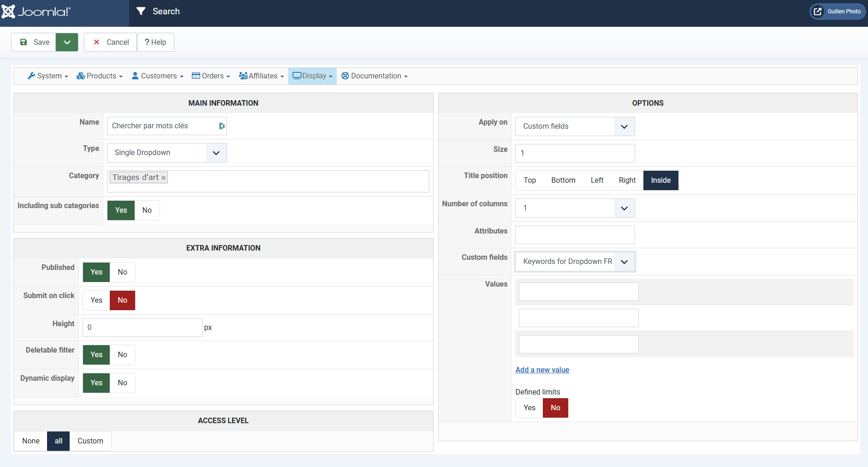Select Top title position
Screen dimensions: 868x467
tap(529, 180)
